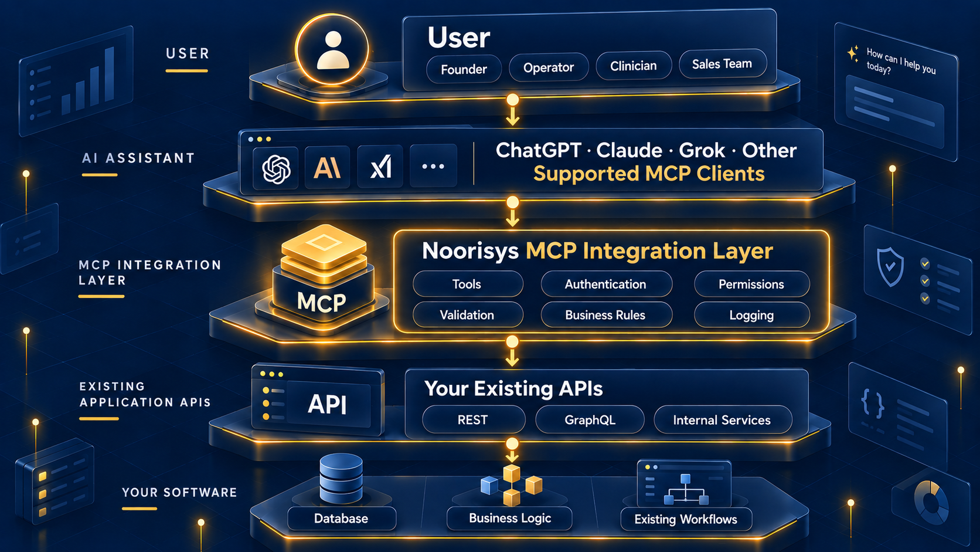Click the sparkle icon in chat panel
This screenshot has height=552, width=980.
853,53
